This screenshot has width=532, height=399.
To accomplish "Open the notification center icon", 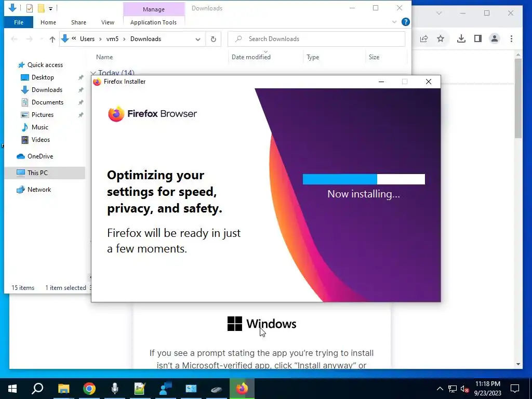I will 515,389.
